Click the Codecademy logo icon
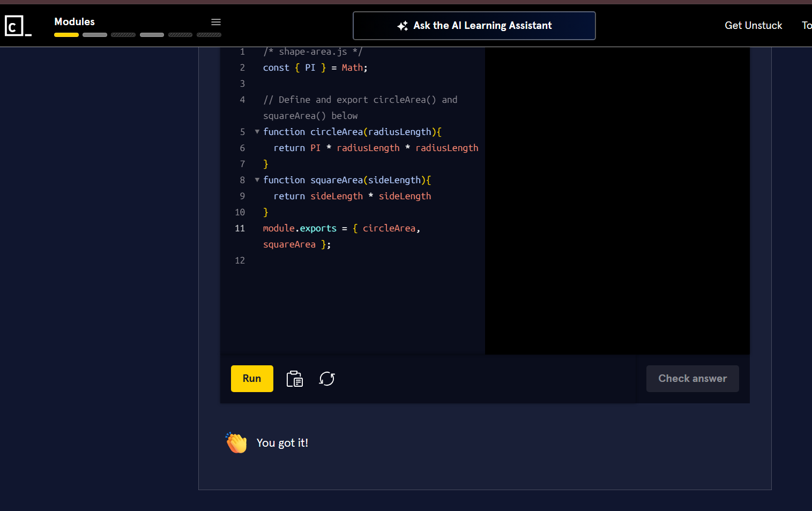Viewport: 812px width, 511px height. click(18, 26)
